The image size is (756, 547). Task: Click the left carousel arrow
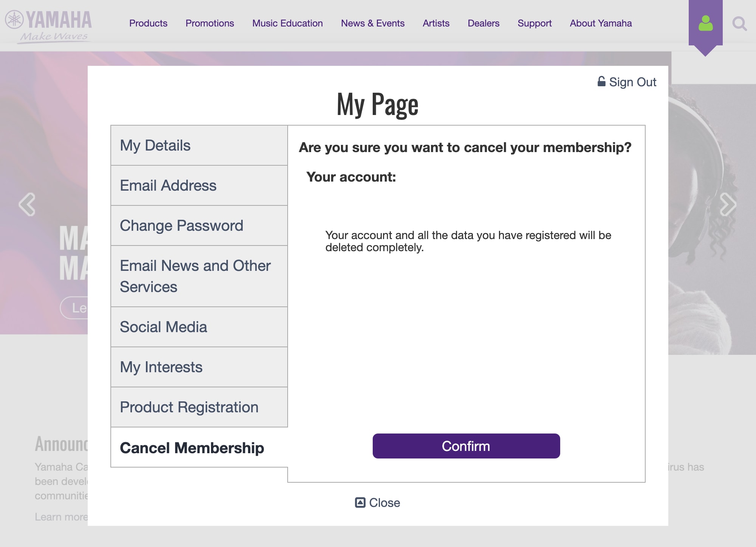[x=28, y=204]
